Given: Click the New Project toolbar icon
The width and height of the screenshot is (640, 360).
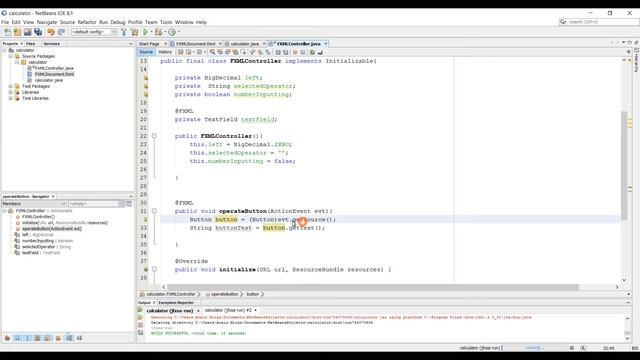Looking at the screenshot, I should tap(17, 32).
